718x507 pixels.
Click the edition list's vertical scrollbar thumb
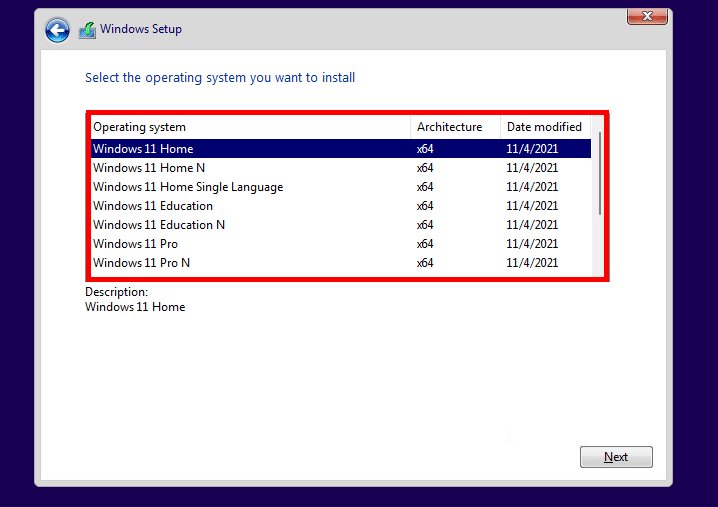(599, 173)
